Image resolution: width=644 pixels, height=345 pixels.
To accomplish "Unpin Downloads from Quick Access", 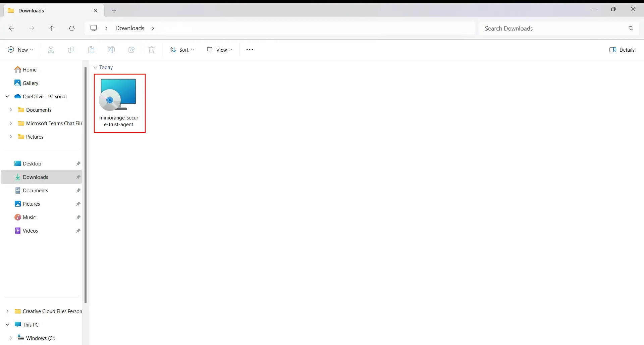I will coord(78,177).
